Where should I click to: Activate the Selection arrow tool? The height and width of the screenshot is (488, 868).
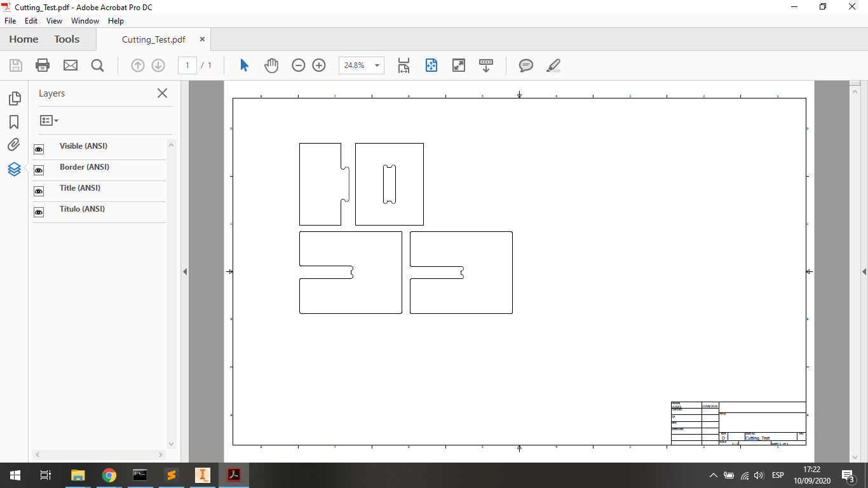[x=244, y=65]
